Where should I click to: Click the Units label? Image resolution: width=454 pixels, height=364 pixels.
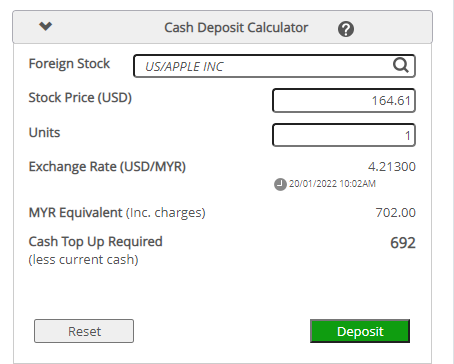(x=44, y=133)
